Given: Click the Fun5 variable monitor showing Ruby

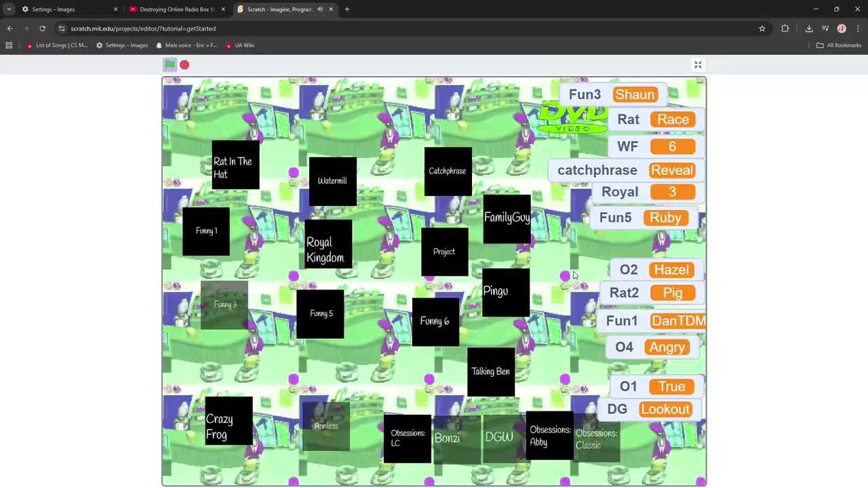Looking at the screenshot, I should point(643,218).
